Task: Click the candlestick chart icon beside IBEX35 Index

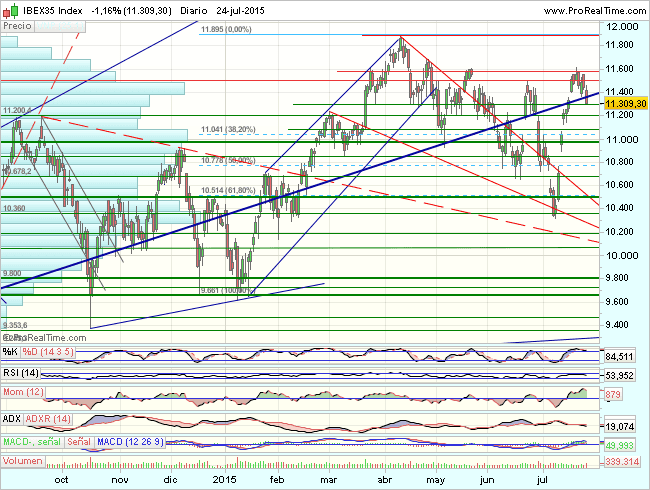Action: click(x=10, y=11)
